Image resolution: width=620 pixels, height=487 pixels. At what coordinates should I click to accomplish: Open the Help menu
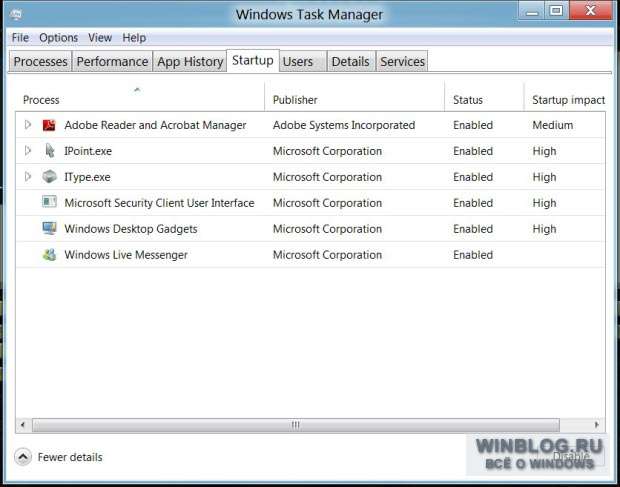[x=134, y=38]
